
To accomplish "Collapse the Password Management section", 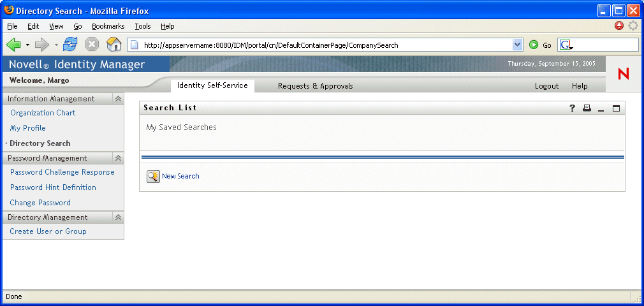I will click(x=118, y=158).
